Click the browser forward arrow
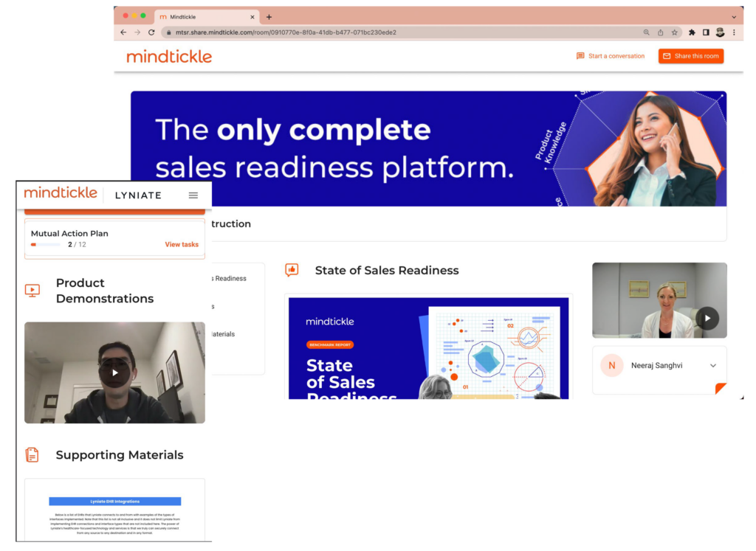This screenshot has height=551, width=756. (137, 32)
